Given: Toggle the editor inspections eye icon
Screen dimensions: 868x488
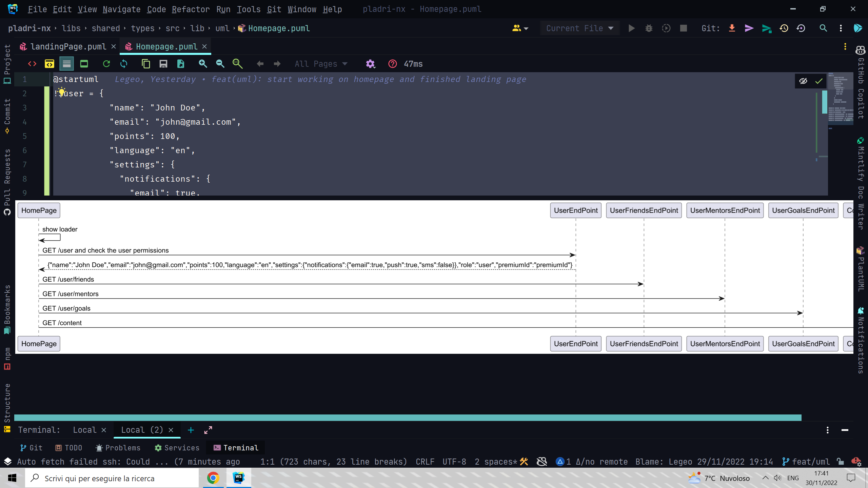Looking at the screenshot, I should click(x=803, y=81).
